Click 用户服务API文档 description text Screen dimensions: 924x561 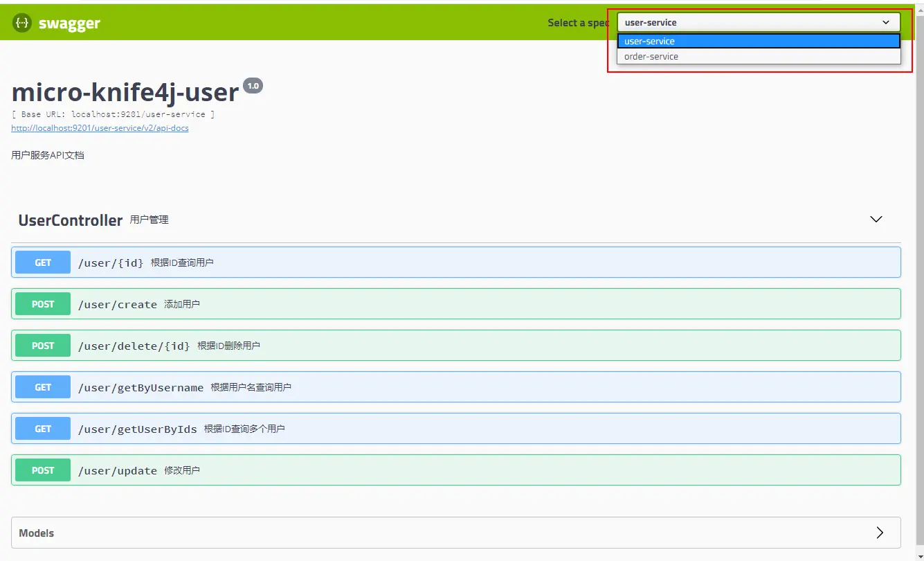(48, 156)
